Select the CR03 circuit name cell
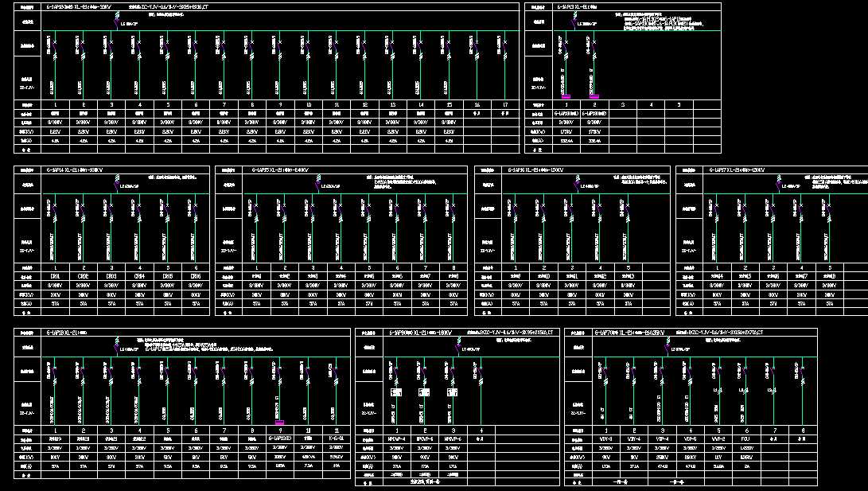The height and width of the screenshot is (491, 868). point(112,277)
